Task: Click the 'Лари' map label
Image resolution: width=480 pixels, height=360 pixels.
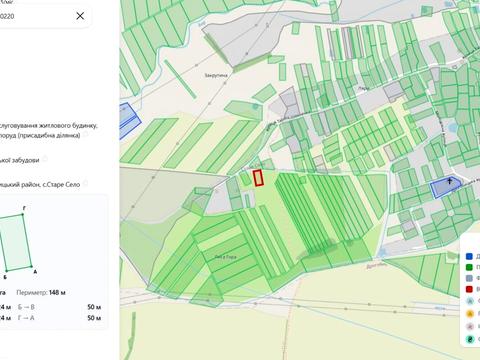Action: tap(363, 88)
